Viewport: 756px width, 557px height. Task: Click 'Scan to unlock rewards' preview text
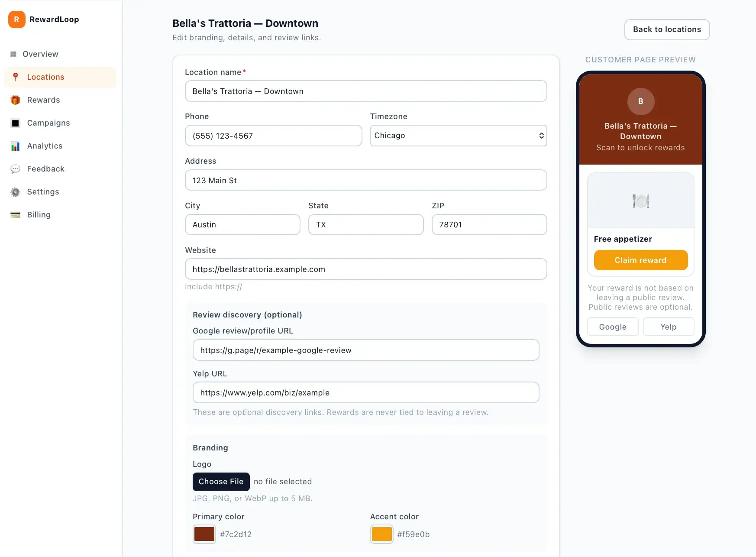pyautogui.click(x=640, y=148)
